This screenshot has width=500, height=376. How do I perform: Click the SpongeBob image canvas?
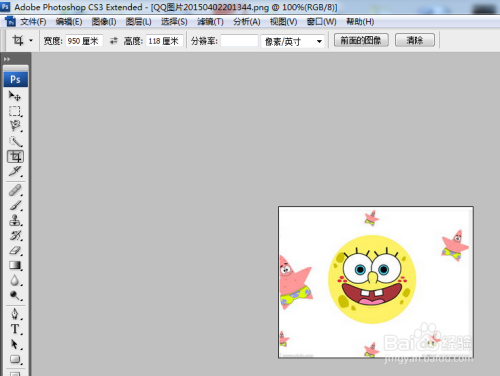[376, 282]
